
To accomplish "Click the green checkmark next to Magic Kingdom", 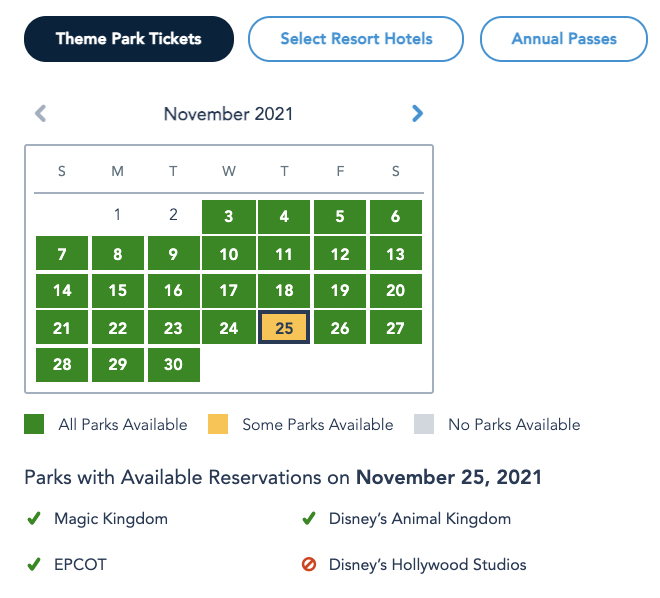I will [x=34, y=518].
